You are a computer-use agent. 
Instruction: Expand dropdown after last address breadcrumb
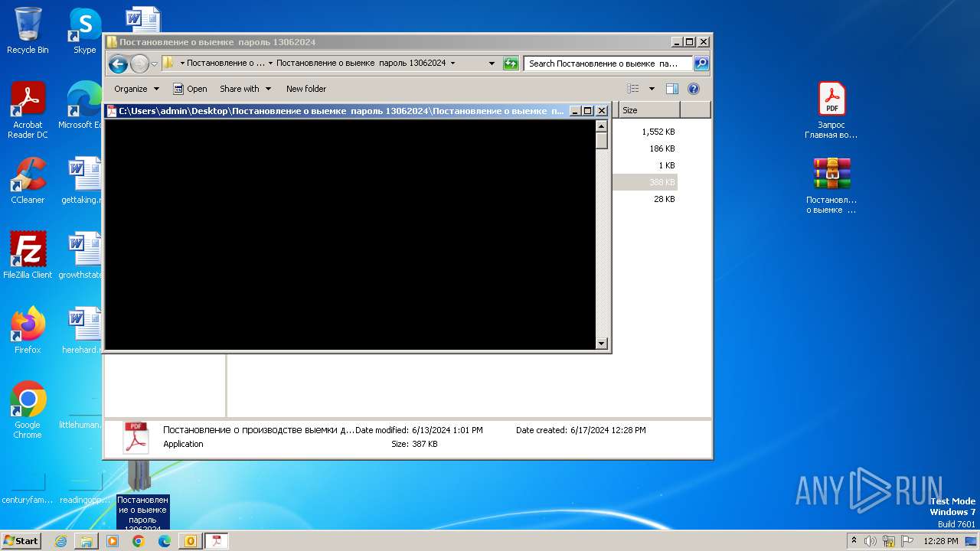tap(452, 64)
